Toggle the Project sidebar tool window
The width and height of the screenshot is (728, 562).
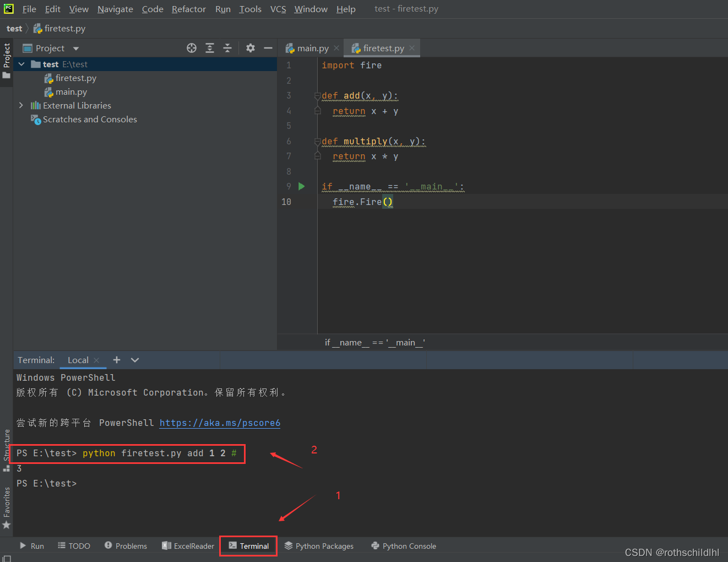(x=7, y=61)
